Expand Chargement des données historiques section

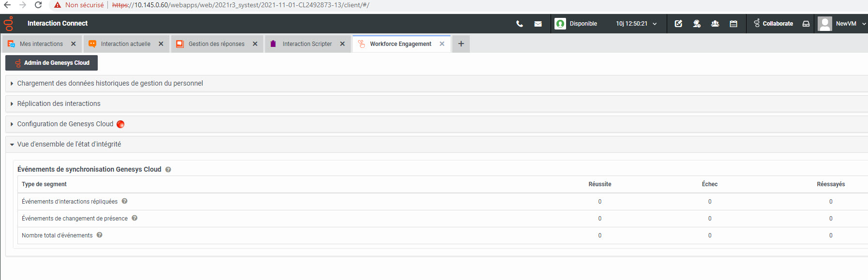[x=110, y=83]
